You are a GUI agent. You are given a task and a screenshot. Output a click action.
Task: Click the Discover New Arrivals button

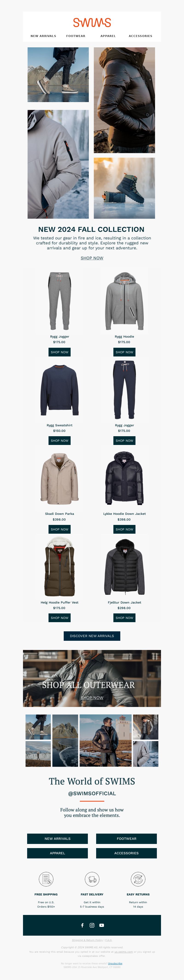click(92, 636)
